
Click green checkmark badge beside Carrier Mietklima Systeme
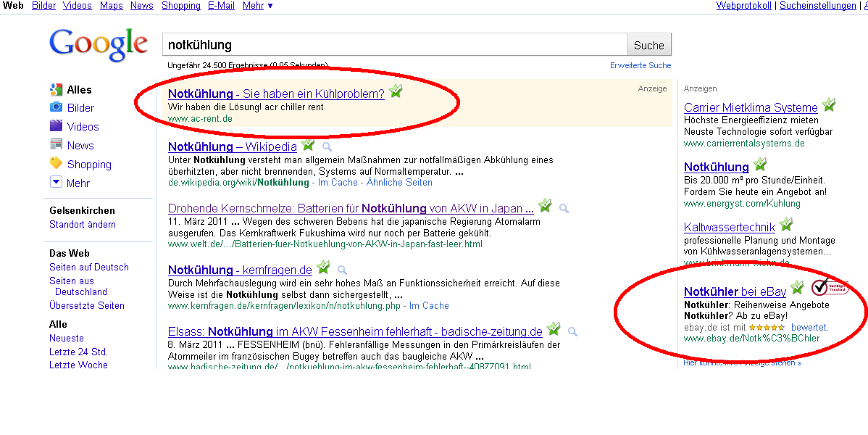click(x=829, y=104)
